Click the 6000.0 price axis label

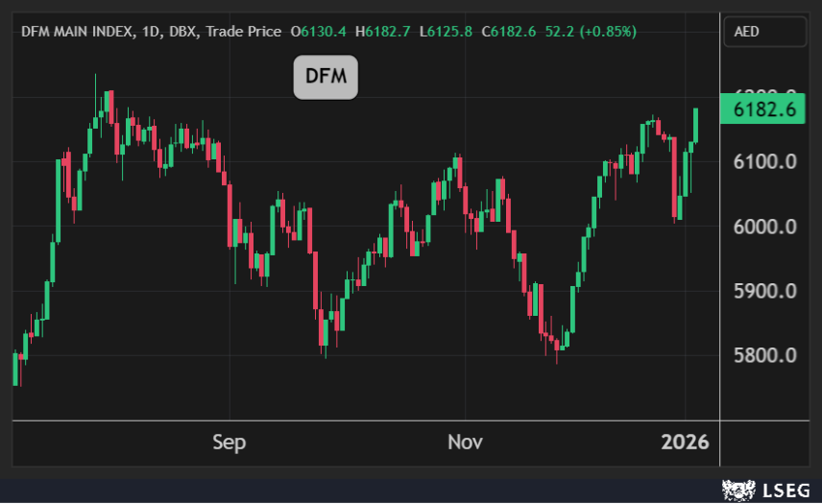[x=764, y=228]
